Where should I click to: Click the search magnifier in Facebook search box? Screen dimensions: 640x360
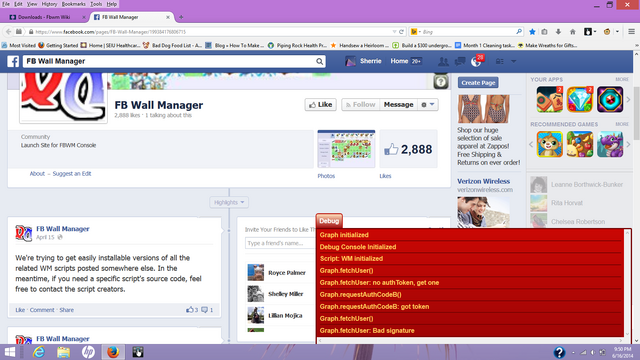[x=319, y=61]
